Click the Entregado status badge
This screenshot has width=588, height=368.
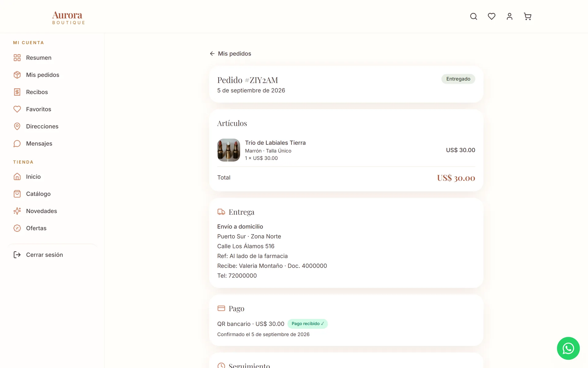click(458, 79)
